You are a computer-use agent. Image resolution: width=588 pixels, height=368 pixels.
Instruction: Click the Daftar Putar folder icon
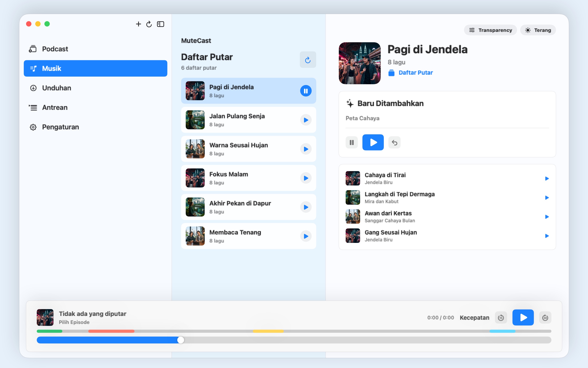[391, 73]
